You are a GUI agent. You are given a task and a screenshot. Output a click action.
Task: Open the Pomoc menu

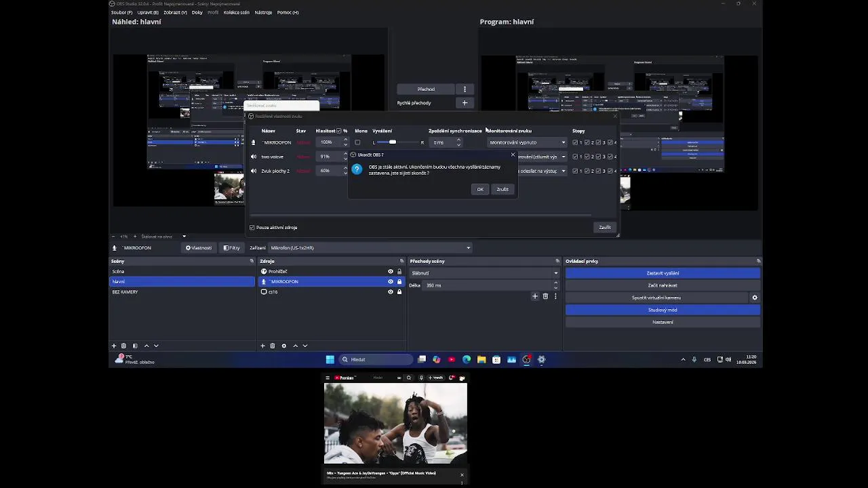[288, 12]
